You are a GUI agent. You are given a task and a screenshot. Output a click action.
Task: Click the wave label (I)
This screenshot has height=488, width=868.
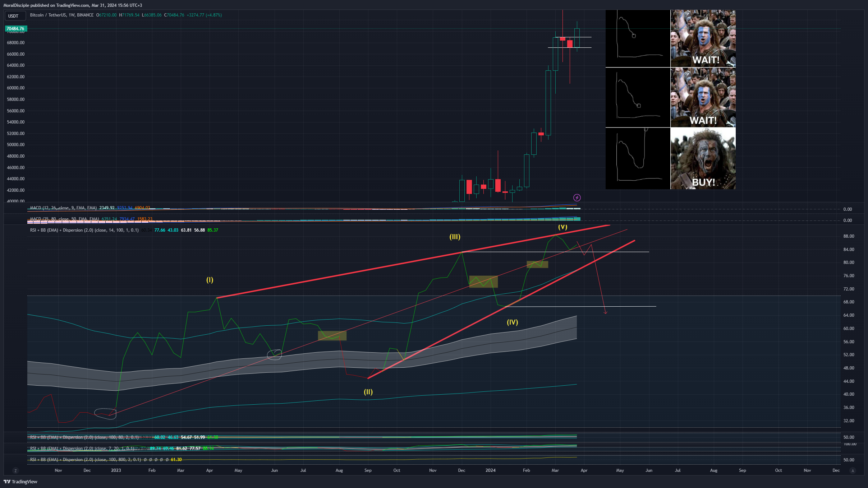pos(210,280)
